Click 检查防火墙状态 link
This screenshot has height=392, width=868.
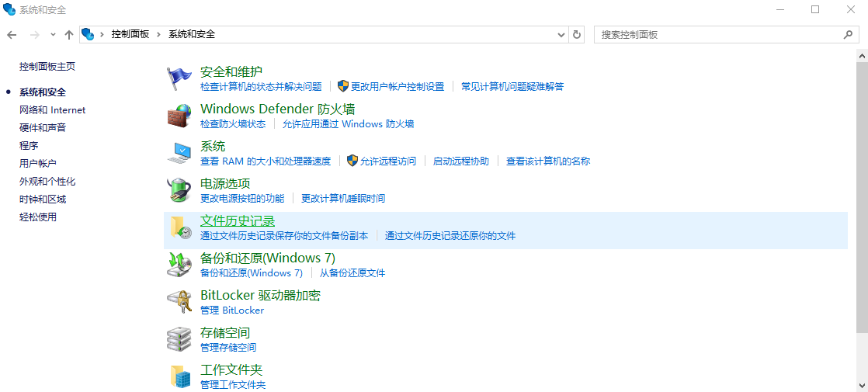[x=233, y=123]
